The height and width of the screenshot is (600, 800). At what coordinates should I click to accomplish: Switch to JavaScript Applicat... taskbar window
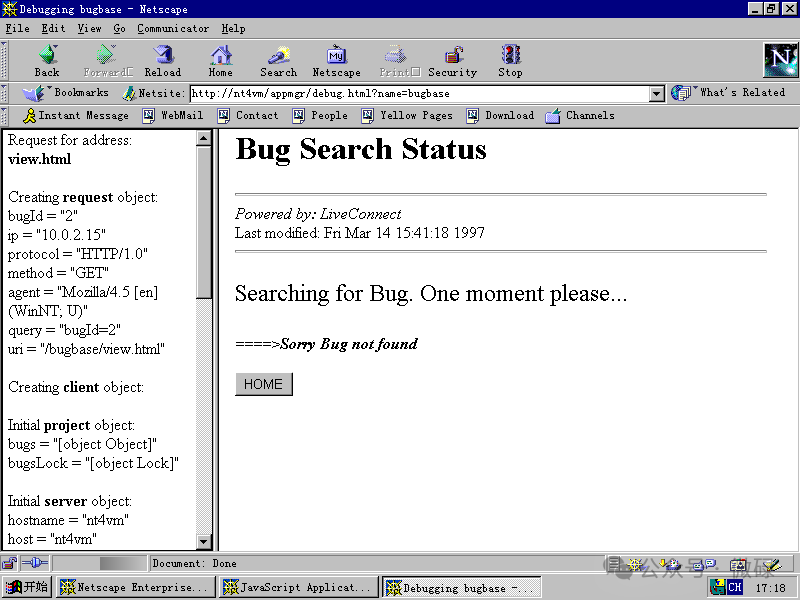[x=299, y=587]
